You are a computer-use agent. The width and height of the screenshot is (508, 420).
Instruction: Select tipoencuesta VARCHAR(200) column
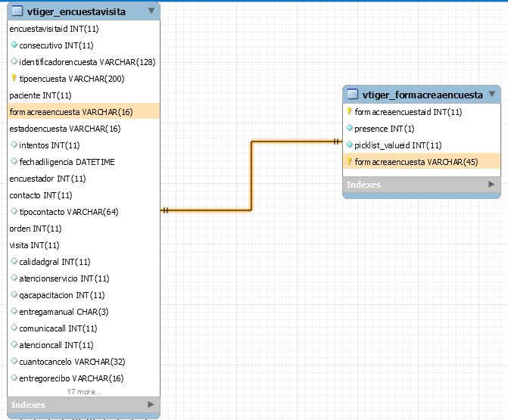(83, 79)
